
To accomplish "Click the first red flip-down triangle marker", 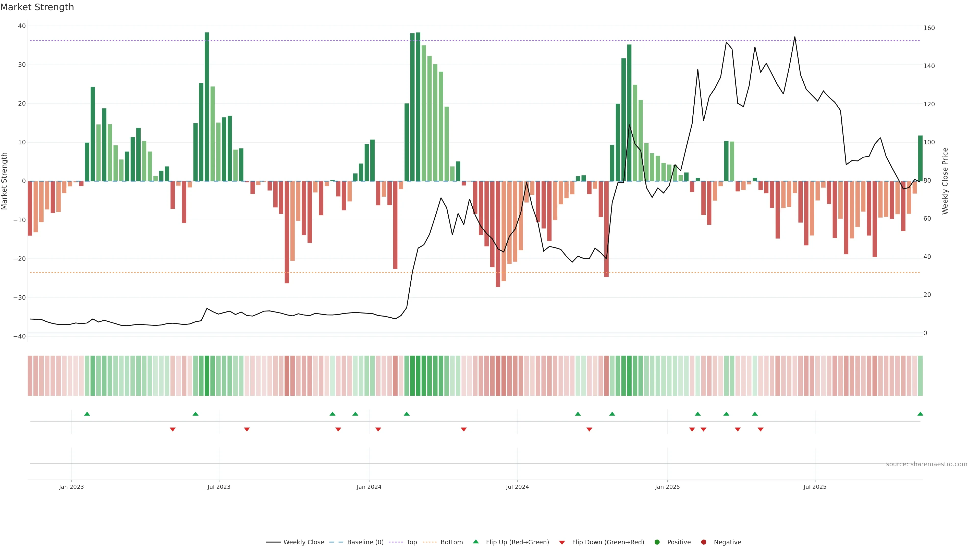I will coord(173,429).
